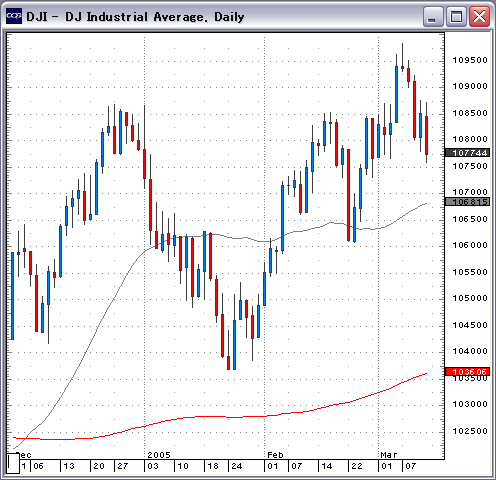Click the 105500 price axis label

[x=470, y=272]
